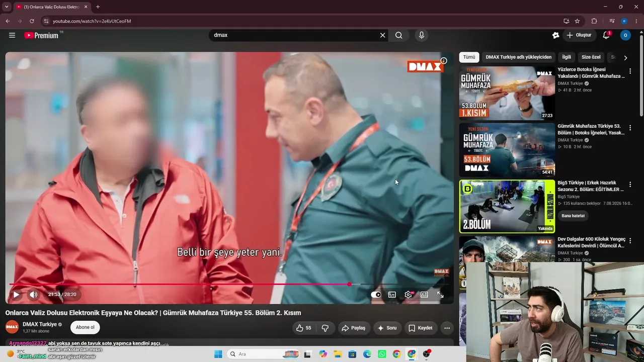
Task: Select the 'Onlarca Valiz Dolusu' browser tab
Action: pyautogui.click(x=52, y=7)
